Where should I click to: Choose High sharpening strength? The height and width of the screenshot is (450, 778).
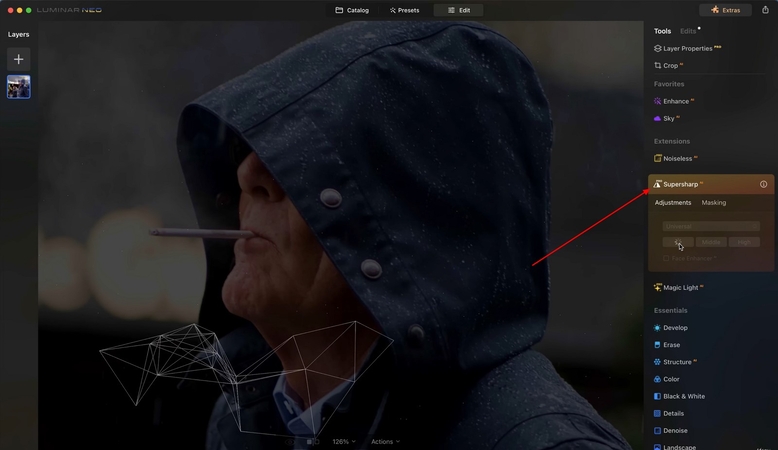744,242
